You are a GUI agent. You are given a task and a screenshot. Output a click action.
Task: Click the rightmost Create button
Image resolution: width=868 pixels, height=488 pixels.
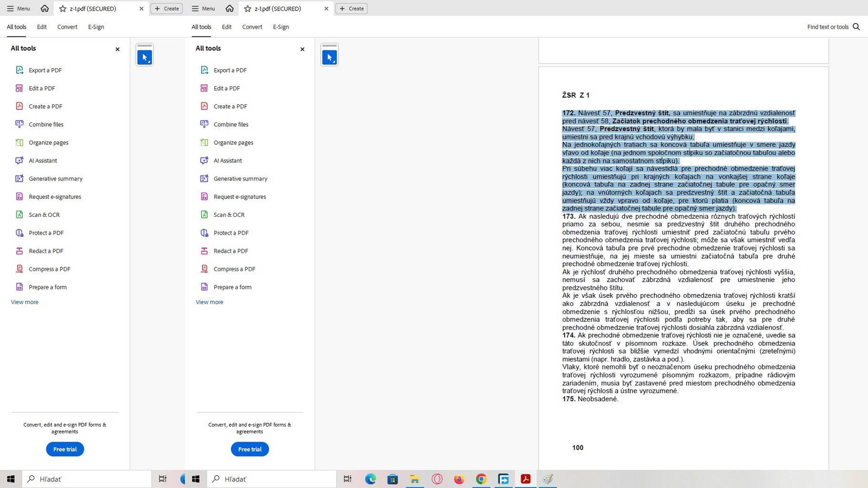point(351,9)
